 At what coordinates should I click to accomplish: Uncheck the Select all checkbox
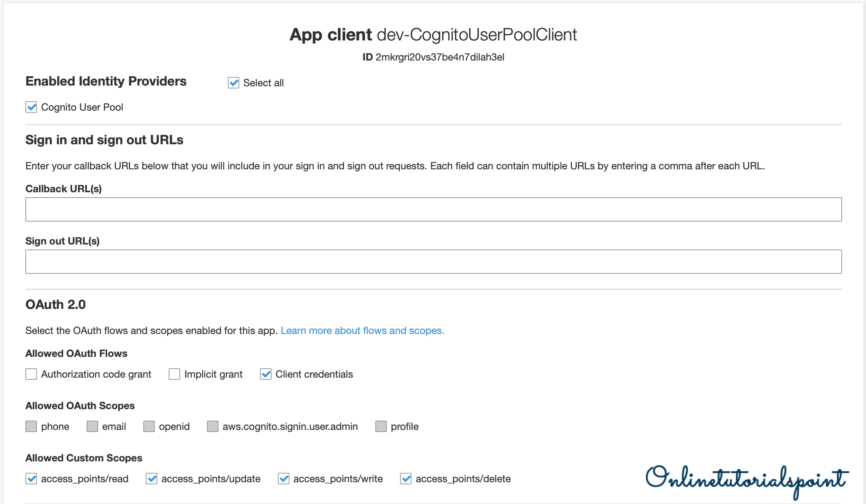coord(234,83)
